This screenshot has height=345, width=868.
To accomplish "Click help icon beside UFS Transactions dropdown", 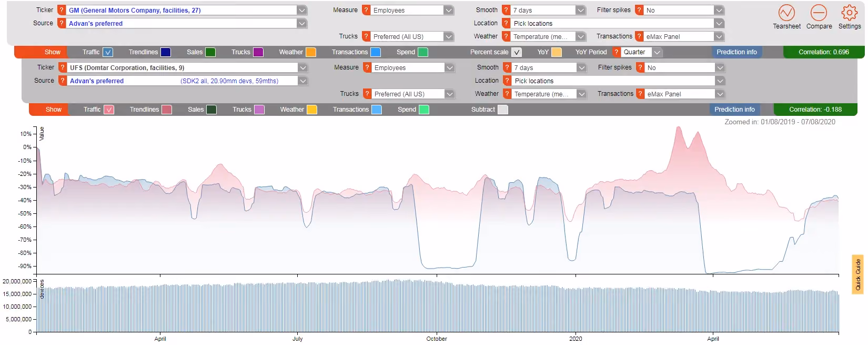I will click(x=640, y=94).
